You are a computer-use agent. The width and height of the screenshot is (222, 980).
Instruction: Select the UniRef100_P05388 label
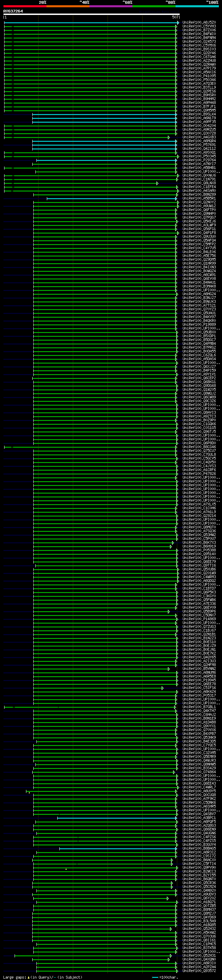tap(199, 550)
